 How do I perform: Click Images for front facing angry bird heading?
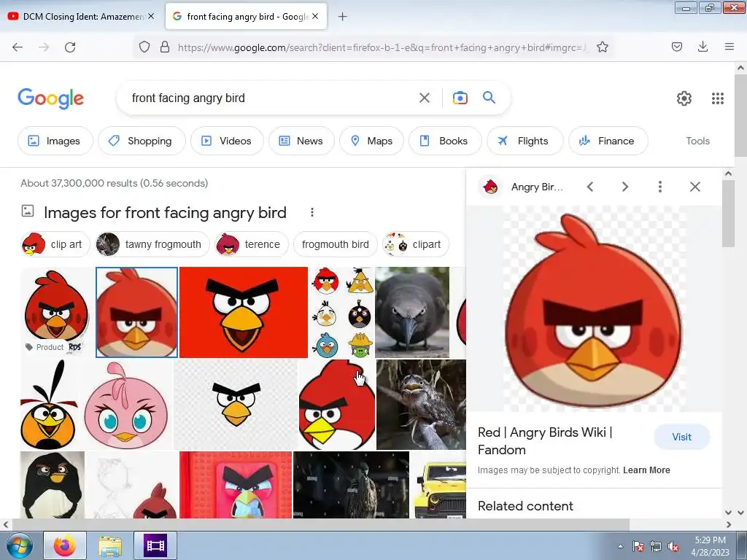pos(165,212)
